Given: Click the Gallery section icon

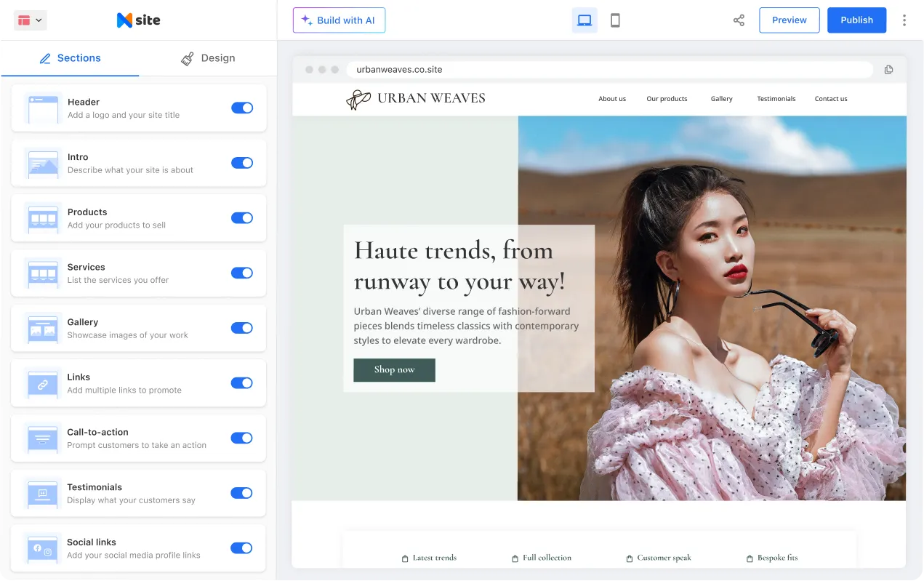Looking at the screenshot, I should coord(43,329).
